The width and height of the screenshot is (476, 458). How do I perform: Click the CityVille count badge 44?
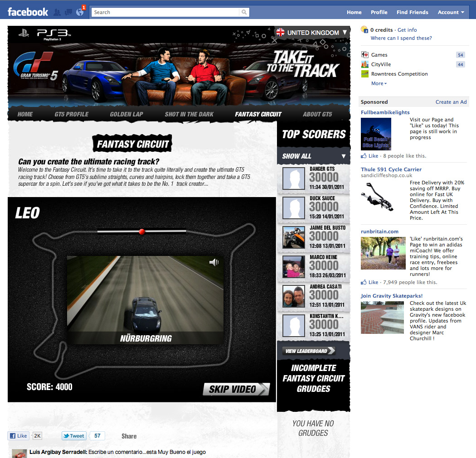[461, 64]
